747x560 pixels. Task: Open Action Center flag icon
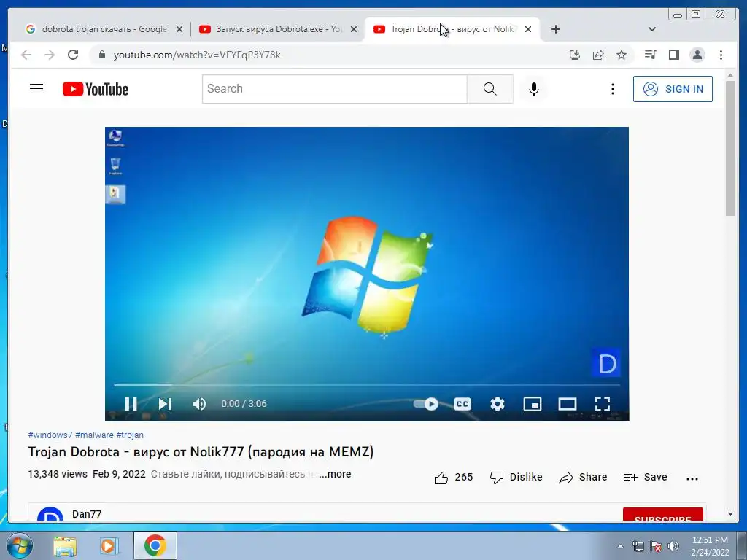(x=656, y=546)
